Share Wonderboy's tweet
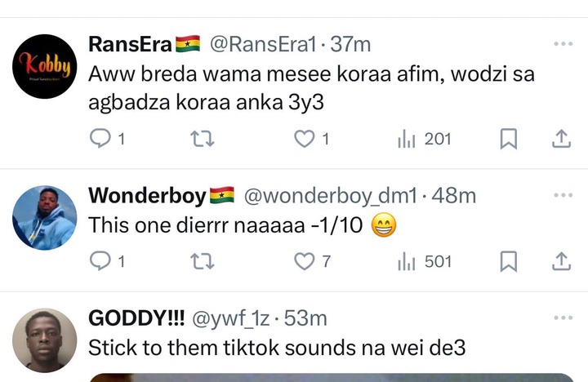Viewport: 588px width, 382px height. pos(561,261)
